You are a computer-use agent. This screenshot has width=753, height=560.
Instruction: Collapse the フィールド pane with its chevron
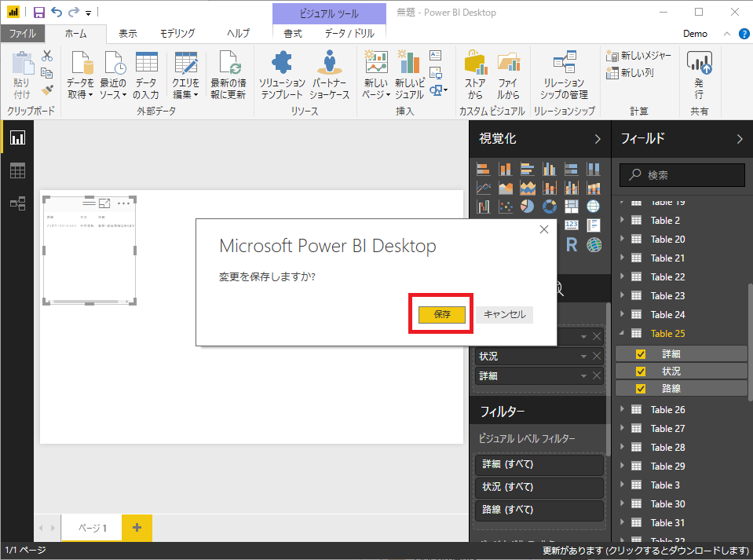pyautogui.click(x=739, y=139)
